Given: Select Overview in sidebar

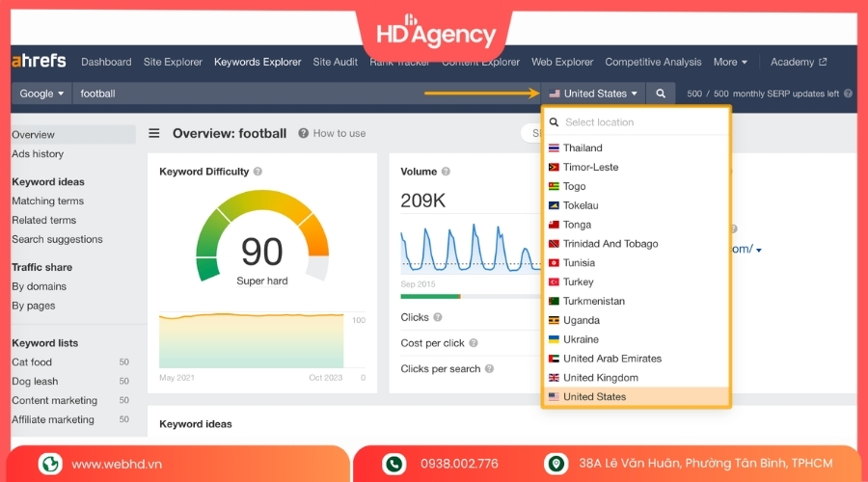Looking at the screenshot, I should click(x=73, y=134).
